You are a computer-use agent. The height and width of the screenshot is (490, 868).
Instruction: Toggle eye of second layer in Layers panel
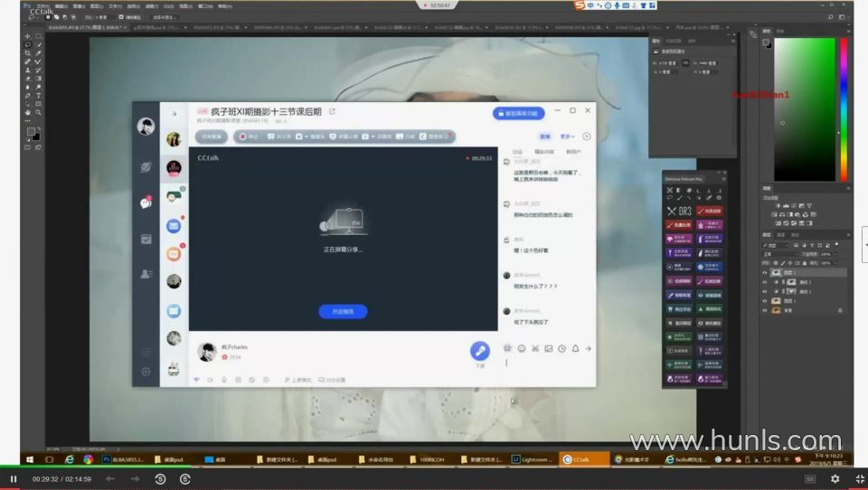765,282
